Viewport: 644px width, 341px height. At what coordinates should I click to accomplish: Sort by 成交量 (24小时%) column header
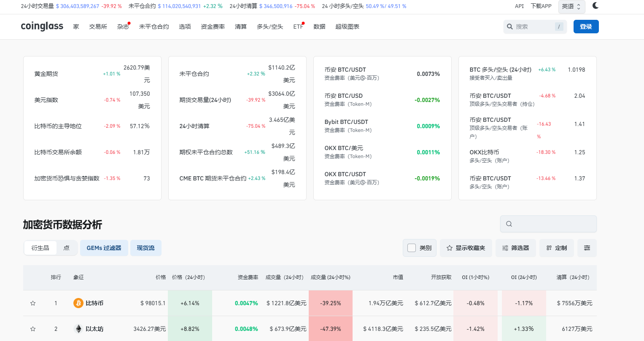point(331,277)
